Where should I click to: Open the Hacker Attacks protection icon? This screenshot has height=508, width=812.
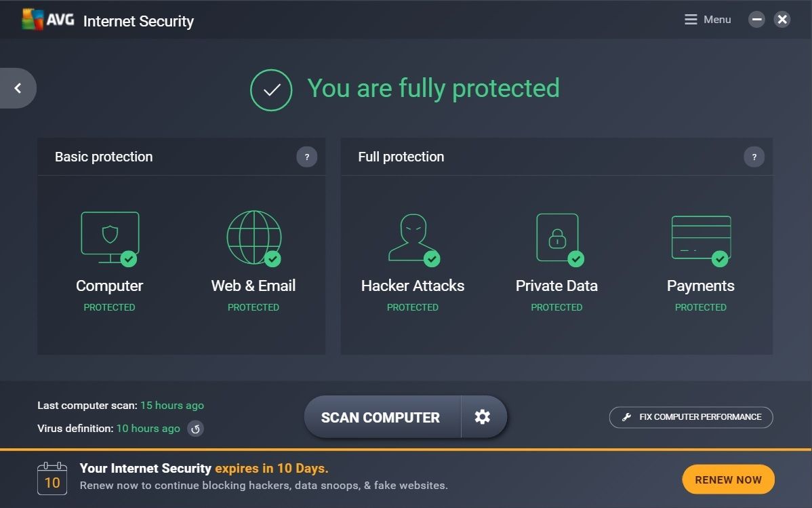[x=412, y=237]
